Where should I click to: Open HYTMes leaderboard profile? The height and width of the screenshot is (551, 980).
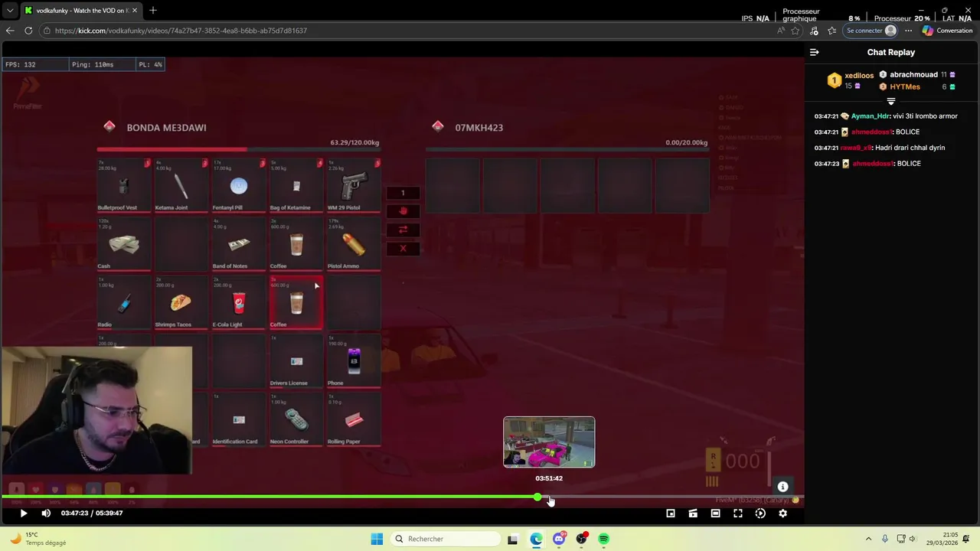tap(905, 87)
